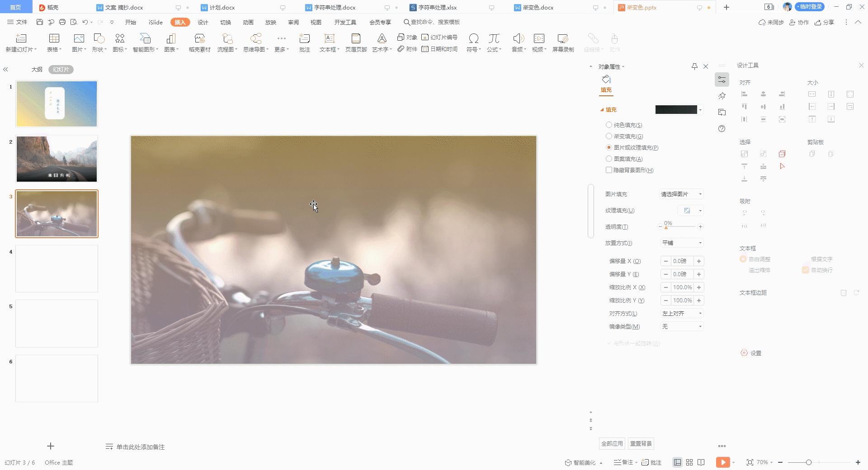Screen dimensions: 868x470
Task: Select the 渐变填充 gradient fill option
Action: [x=609, y=136]
